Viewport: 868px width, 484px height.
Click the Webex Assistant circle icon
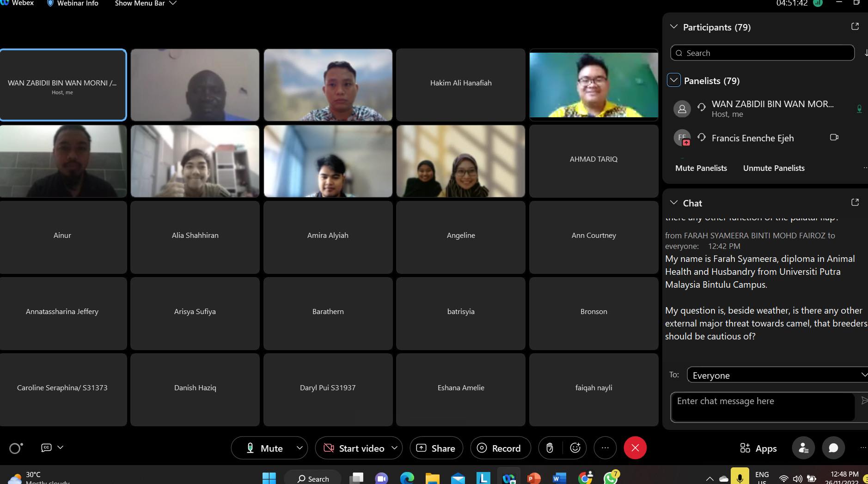coord(16,448)
